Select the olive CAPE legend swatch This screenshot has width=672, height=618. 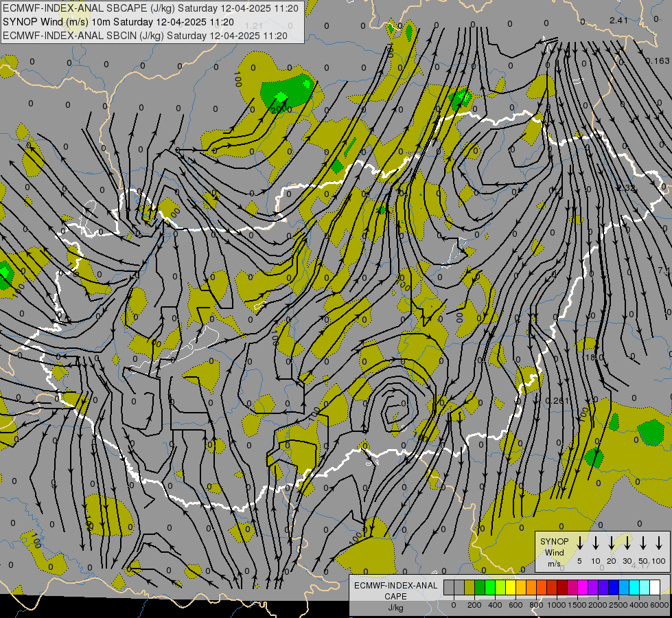click(x=470, y=587)
